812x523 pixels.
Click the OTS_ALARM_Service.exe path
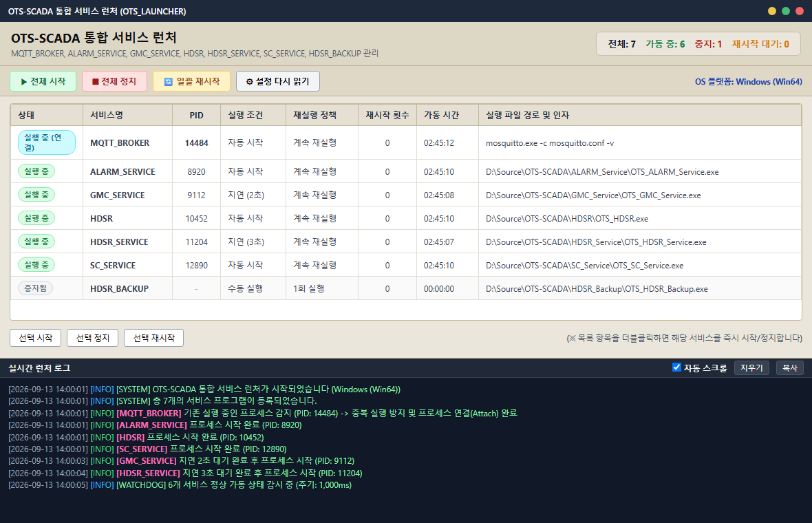click(602, 171)
